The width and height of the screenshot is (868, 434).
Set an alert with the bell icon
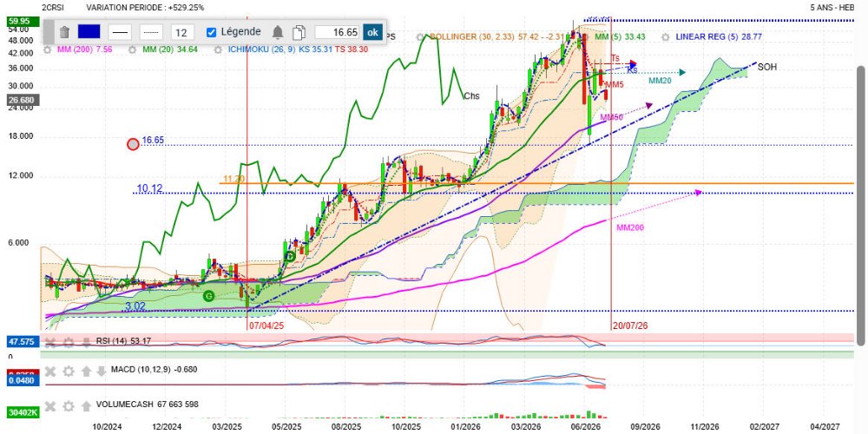click(x=278, y=32)
